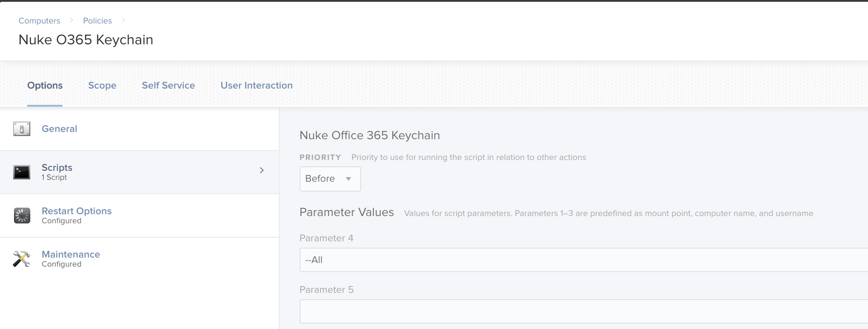
Task: Open the Maintenance payload link
Action: coord(71,254)
